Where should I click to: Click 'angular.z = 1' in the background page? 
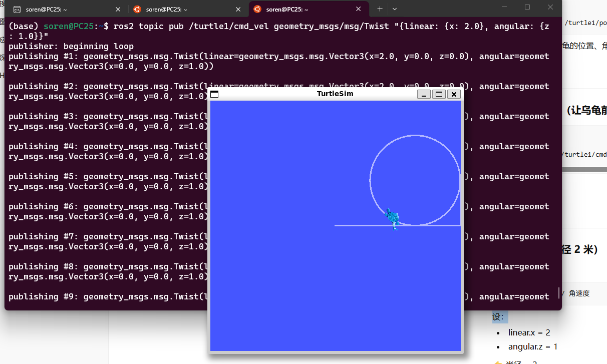[x=532, y=346]
